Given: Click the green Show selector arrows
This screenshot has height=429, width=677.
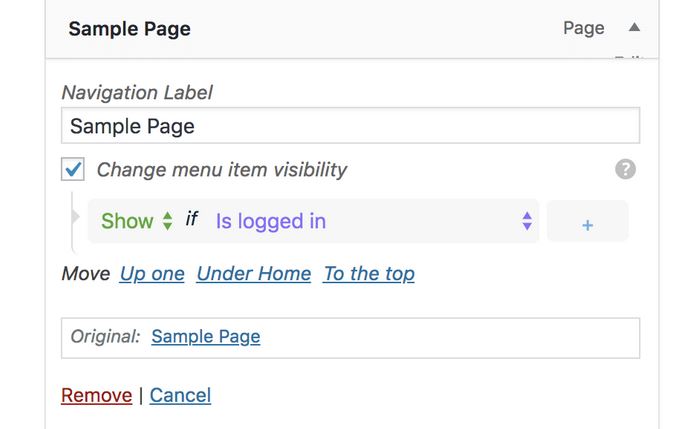Looking at the screenshot, I should click(x=168, y=221).
